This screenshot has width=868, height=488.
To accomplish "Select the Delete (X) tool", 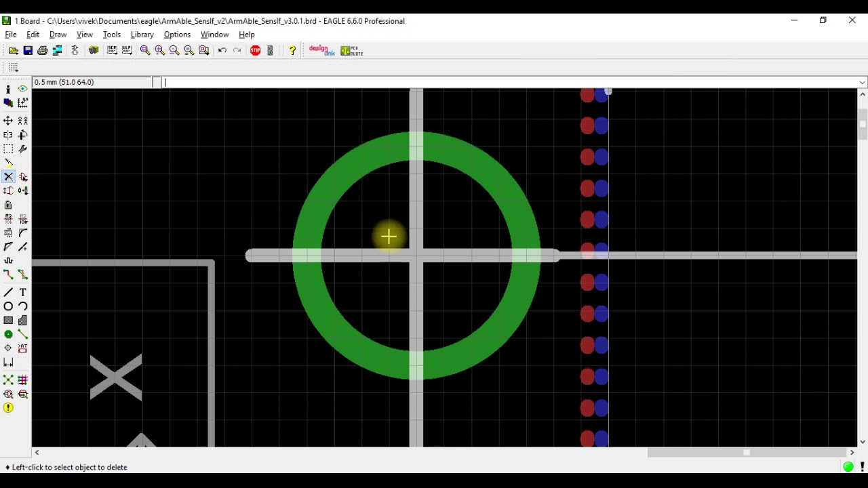I will point(8,177).
